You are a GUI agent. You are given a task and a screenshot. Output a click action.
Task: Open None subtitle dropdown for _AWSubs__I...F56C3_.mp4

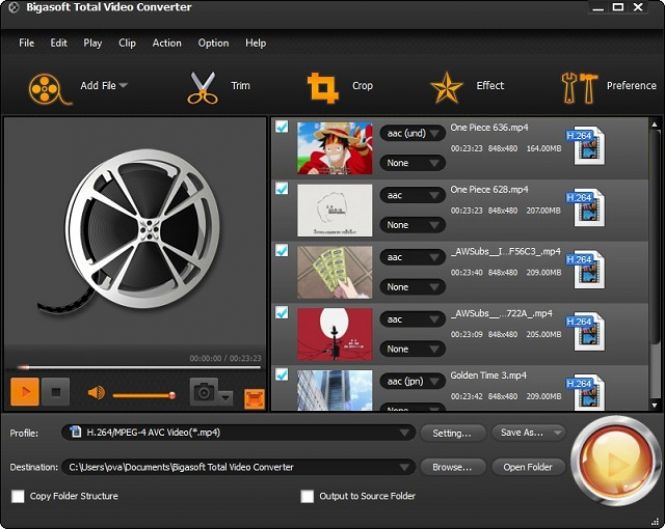coord(412,287)
